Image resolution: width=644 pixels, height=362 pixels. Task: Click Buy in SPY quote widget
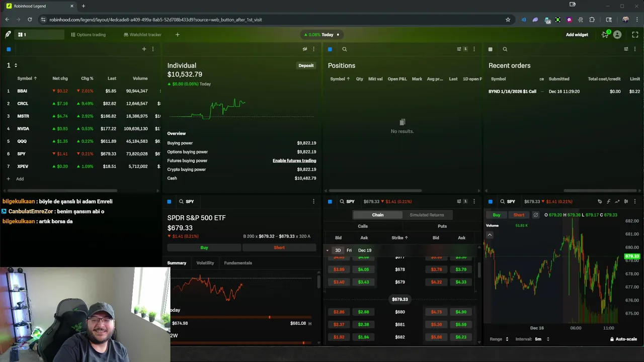click(x=204, y=247)
